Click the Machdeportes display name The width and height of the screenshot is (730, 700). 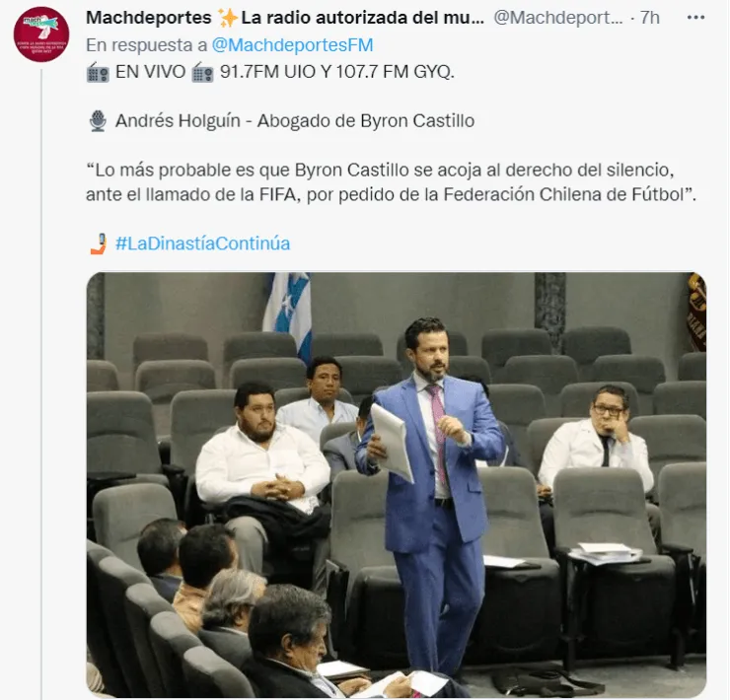coord(149,18)
